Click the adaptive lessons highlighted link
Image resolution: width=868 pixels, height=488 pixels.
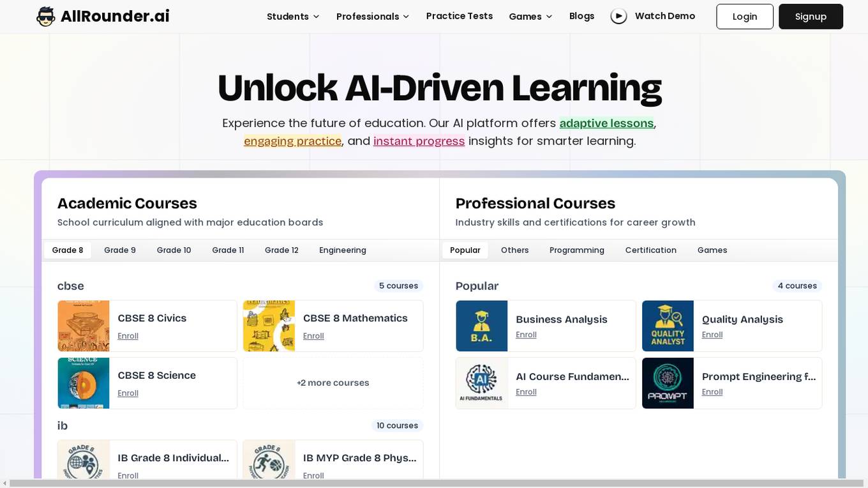[x=606, y=123]
